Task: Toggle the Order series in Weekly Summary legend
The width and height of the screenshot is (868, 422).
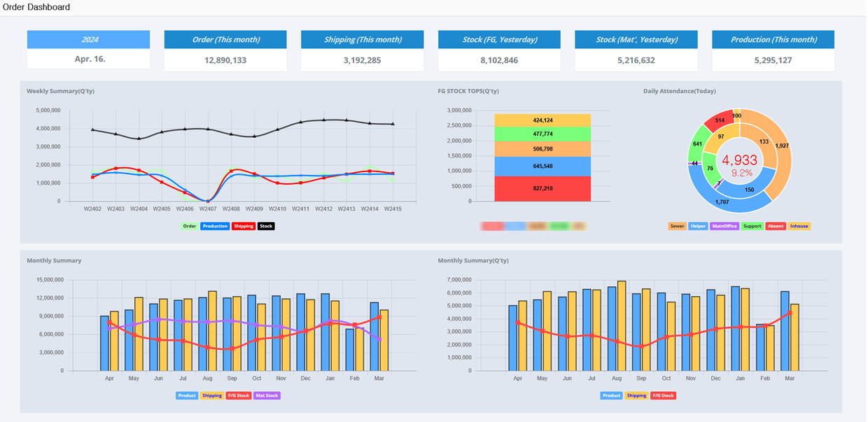Action: pyautogui.click(x=189, y=226)
